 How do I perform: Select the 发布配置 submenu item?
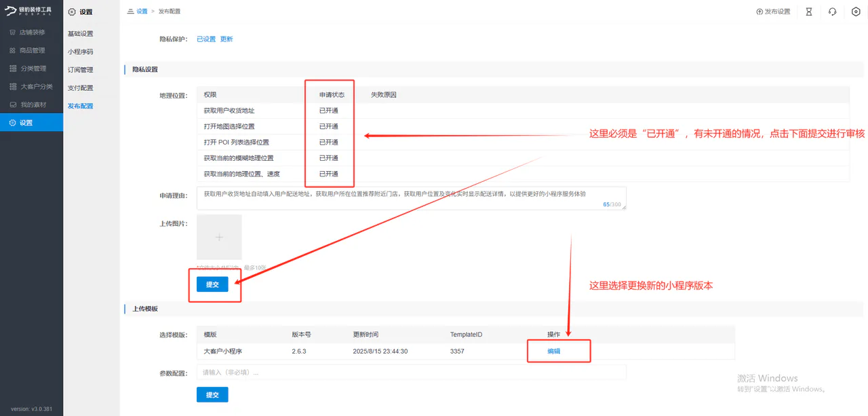pyautogui.click(x=81, y=106)
